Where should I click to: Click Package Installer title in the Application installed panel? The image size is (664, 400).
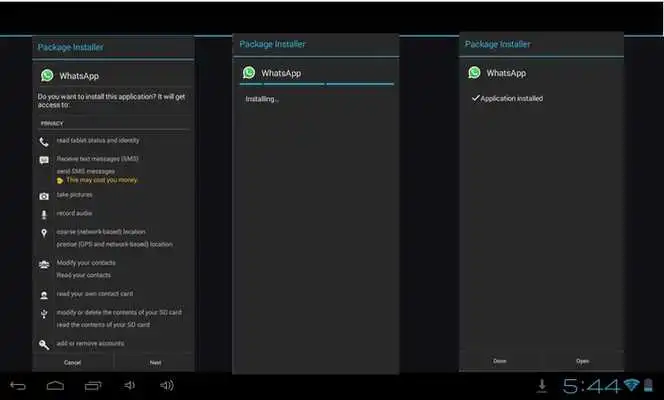[x=498, y=44]
